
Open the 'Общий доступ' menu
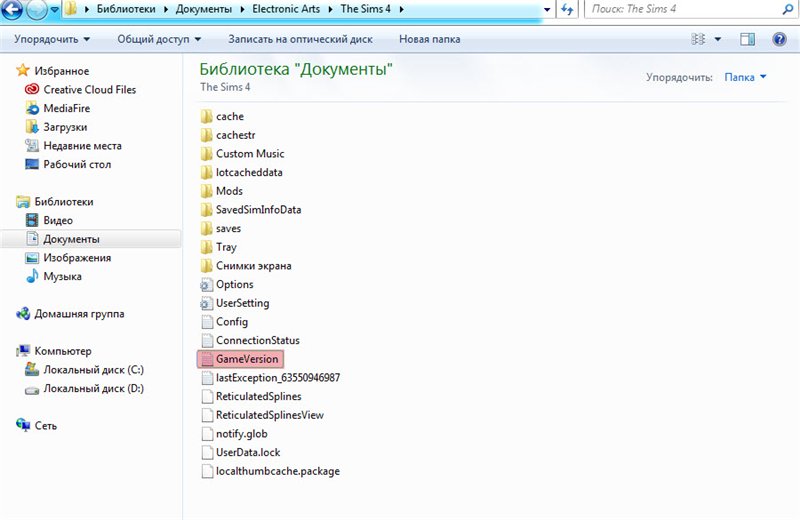pos(159,39)
